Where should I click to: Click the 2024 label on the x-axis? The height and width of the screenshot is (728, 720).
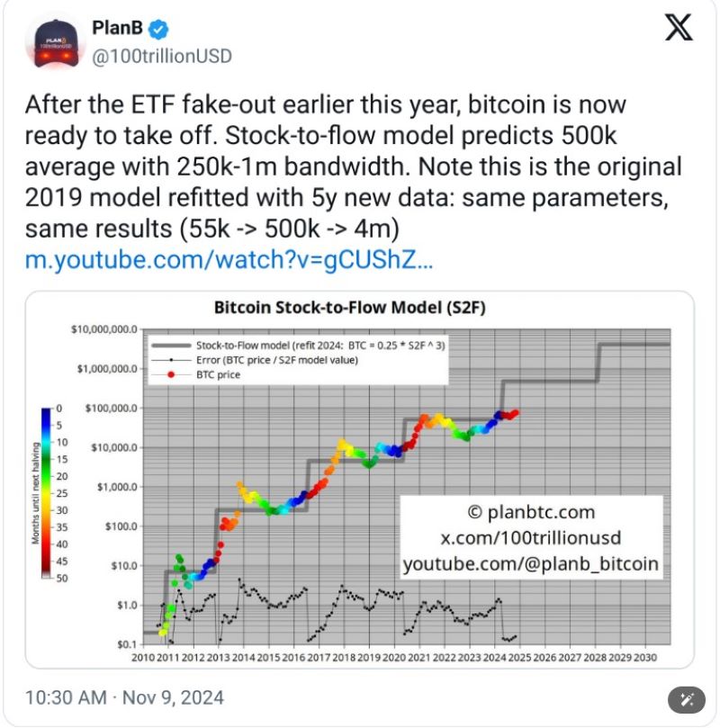pyautogui.click(x=494, y=658)
